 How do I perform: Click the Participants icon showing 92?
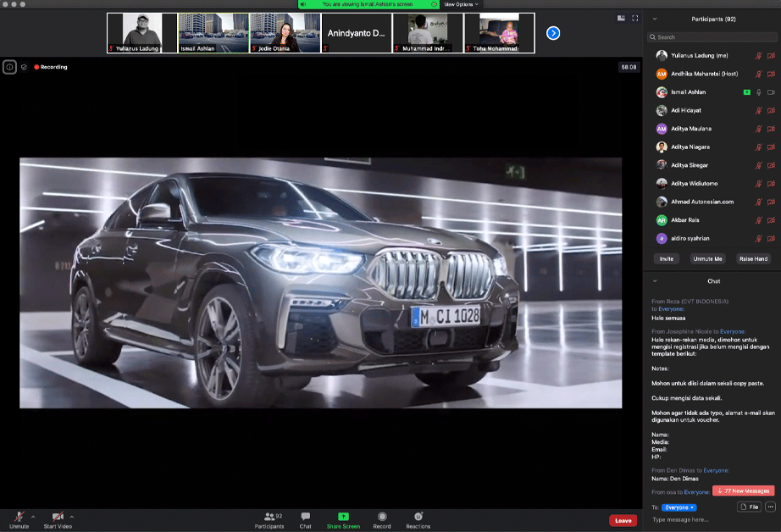pyautogui.click(x=269, y=518)
